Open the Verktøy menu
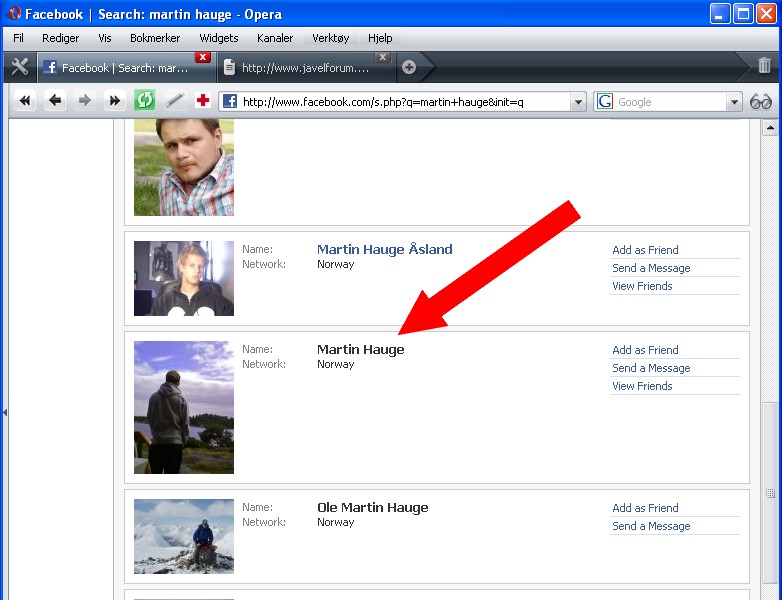The image size is (782, 600). 330,38
